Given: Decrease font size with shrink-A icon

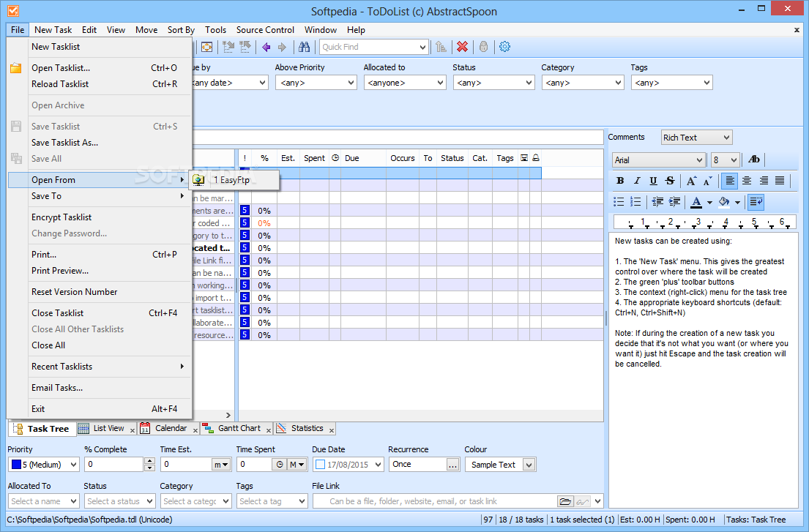Looking at the screenshot, I should 707,181.
